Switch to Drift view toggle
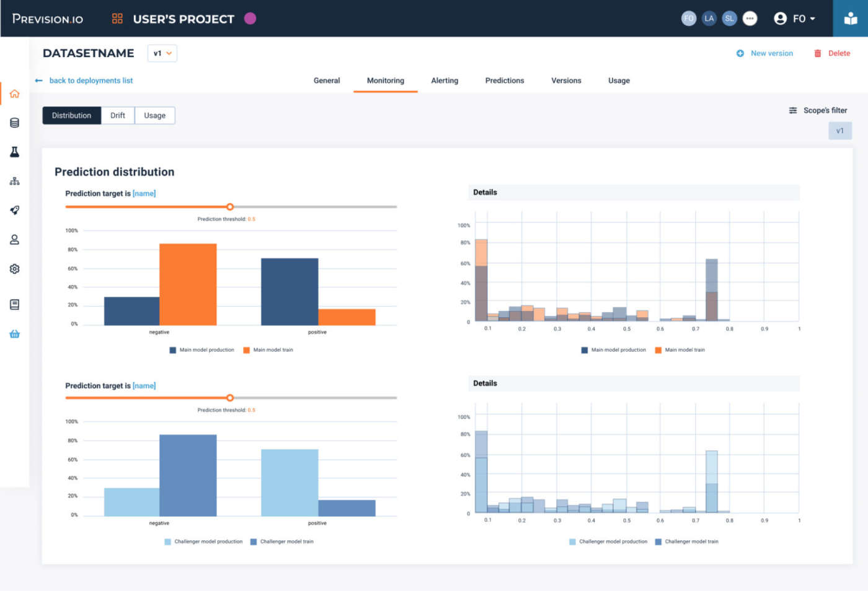This screenshot has width=868, height=591. [x=118, y=116]
